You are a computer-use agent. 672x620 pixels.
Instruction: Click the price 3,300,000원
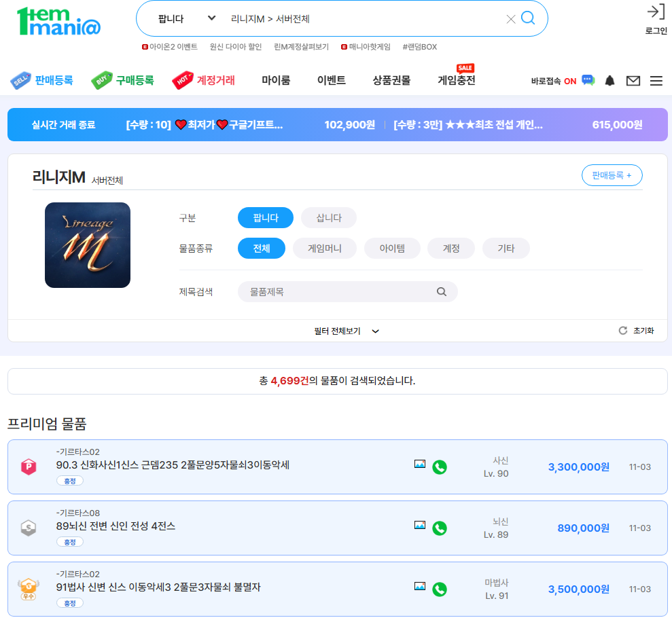578,467
